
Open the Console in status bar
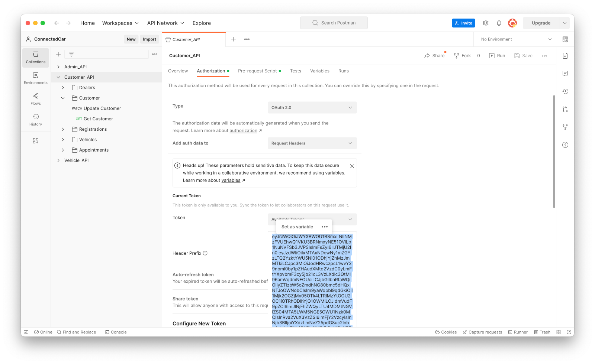(116, 332)
